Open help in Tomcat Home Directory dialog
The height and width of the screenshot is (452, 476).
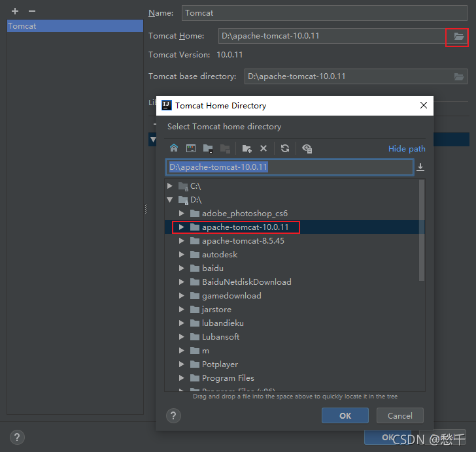(x=173, y=415)
